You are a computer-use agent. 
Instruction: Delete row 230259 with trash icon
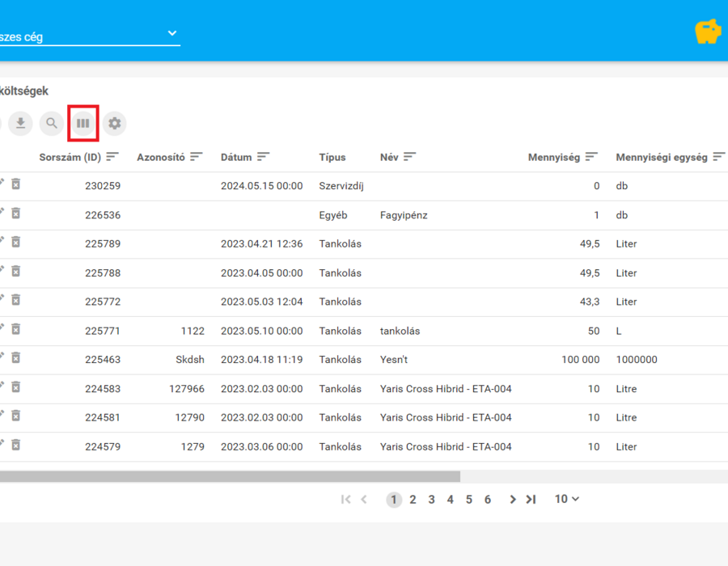[16, 184]
